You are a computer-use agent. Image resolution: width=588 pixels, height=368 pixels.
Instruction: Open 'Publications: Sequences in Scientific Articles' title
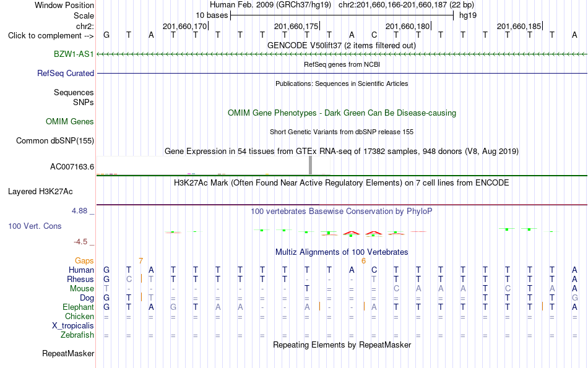click(x=342, y=83)
